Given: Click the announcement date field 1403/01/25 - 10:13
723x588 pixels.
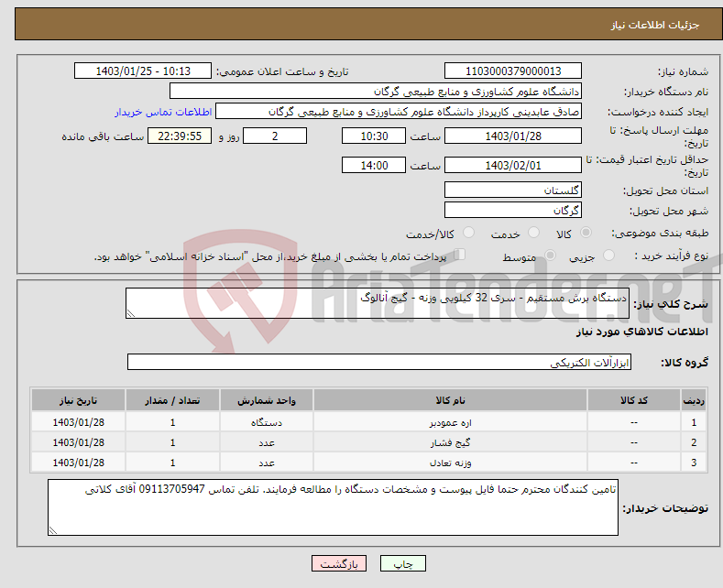Looking at the screenshot, I should pyautogui.click(x=142, y=71).
